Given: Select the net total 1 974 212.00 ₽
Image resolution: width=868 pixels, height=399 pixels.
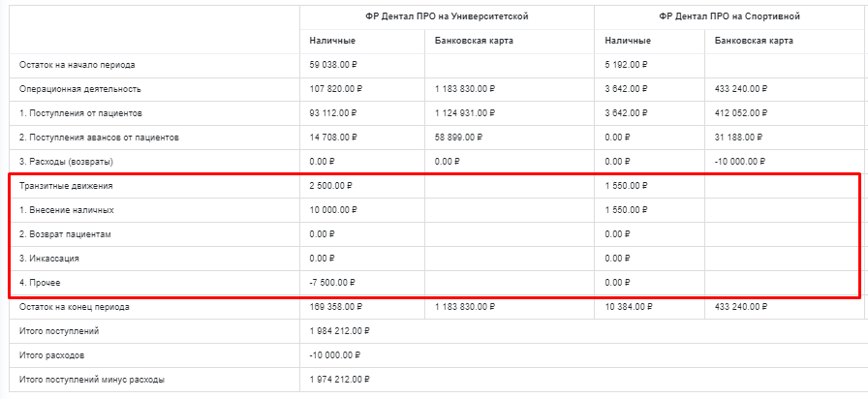Looking at the screenshot, I should click(339, 381).
